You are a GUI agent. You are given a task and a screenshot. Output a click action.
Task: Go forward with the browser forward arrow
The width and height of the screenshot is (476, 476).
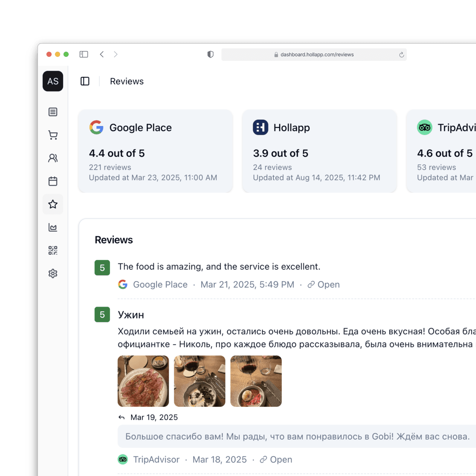(116, 54)
